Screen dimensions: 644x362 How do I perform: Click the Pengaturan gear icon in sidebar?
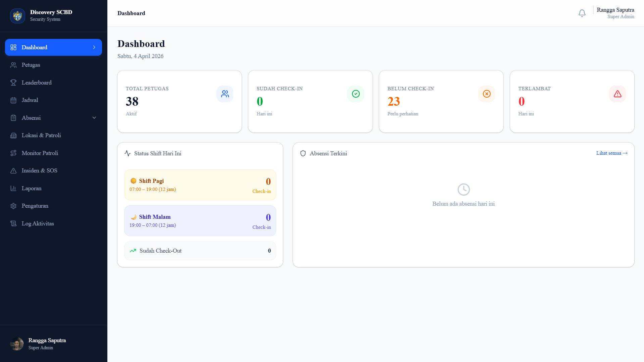13,206
